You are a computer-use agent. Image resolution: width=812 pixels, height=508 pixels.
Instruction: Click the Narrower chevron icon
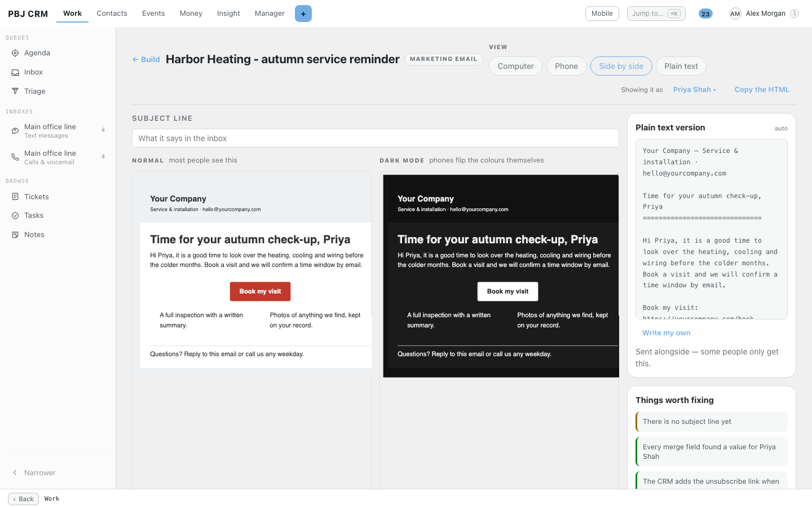[15, 473]
